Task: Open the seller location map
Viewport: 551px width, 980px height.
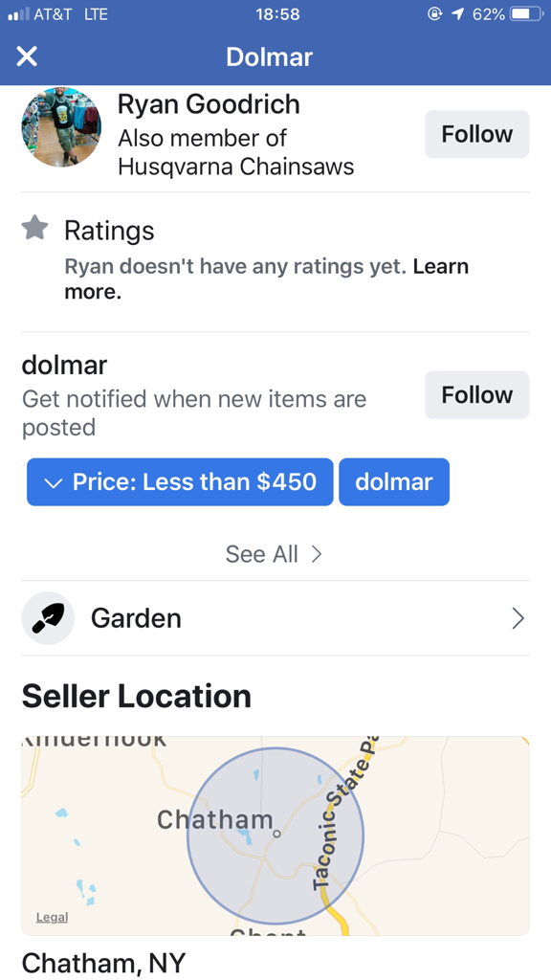Action: tap(275, 835)
